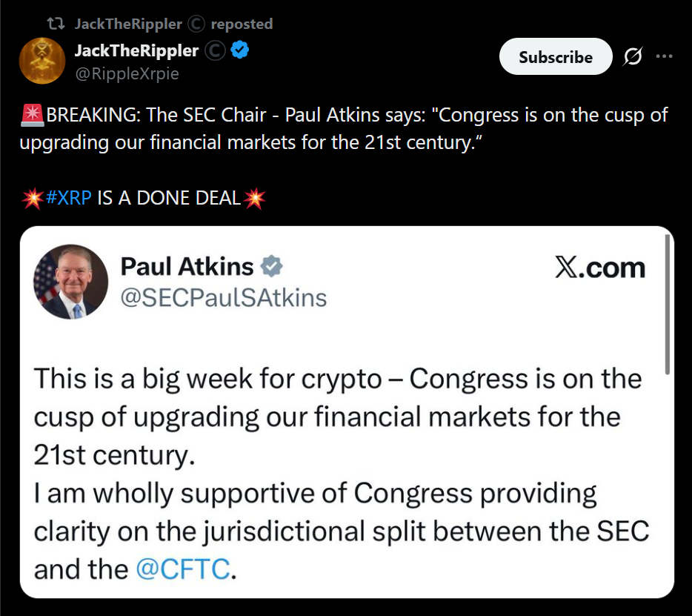Click the blue verified checkmark beside JackTheRippler
Image resolution: width=692 pixels, height=616 pixels.
pos(241,50)
